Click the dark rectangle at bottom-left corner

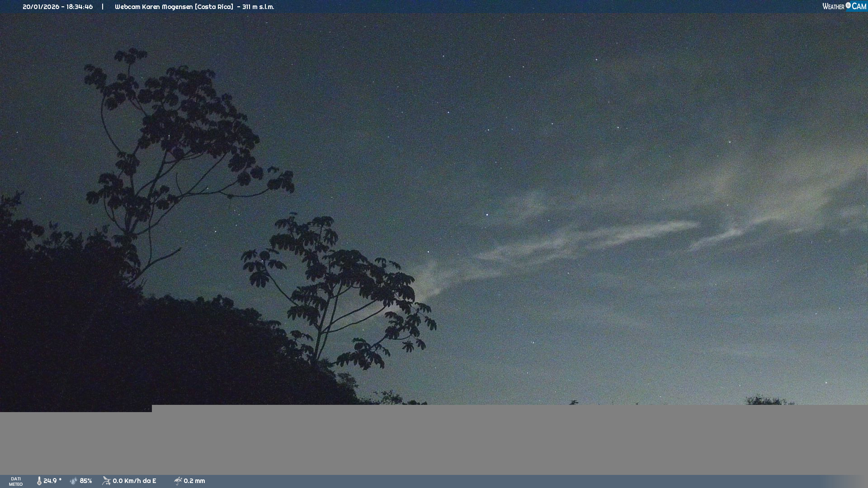tap(75, 408)
